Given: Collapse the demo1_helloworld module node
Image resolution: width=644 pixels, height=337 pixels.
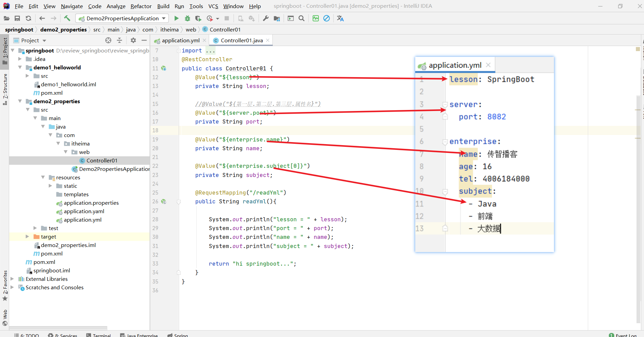Looking at the screenshot, I should coord(20,67).
